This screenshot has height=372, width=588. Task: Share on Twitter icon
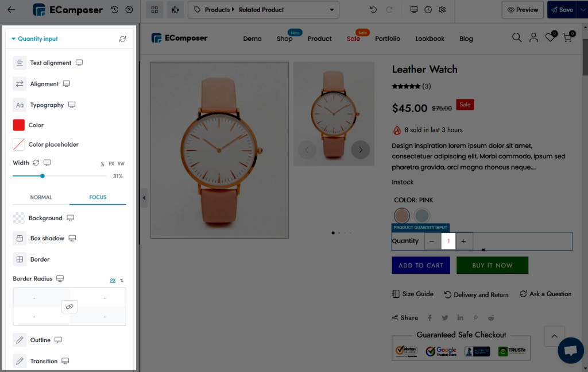[445, 318]
